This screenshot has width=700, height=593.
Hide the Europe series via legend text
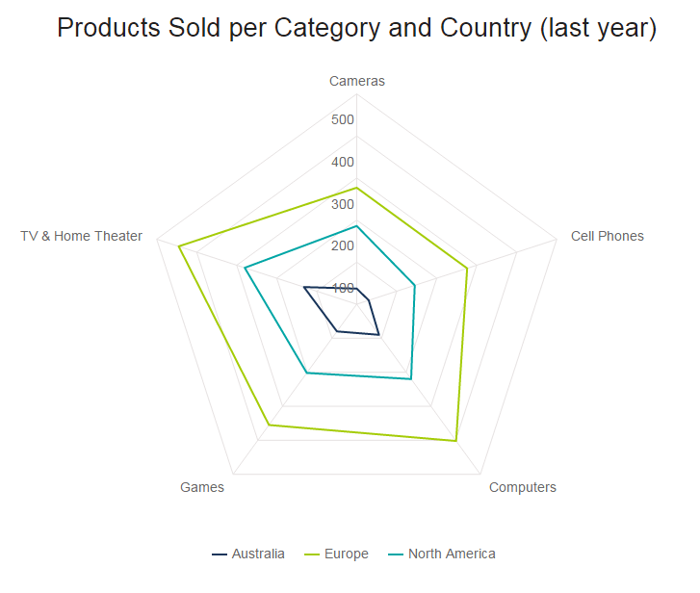click(346, 554)
